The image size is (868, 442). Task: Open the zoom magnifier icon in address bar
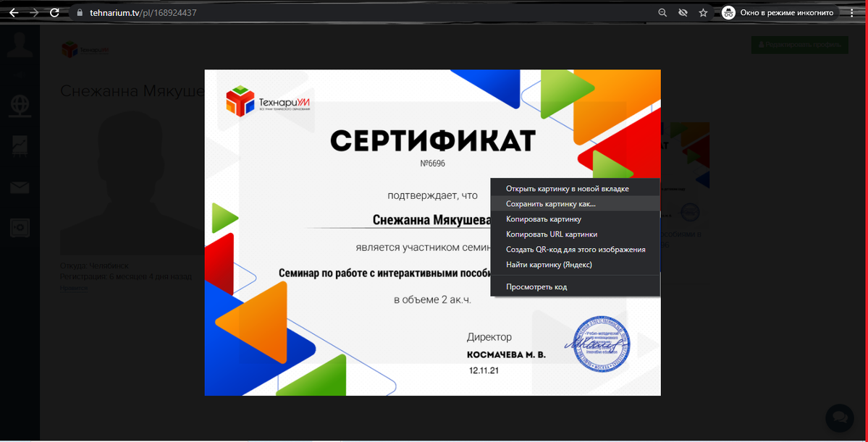tap(662, 12)
